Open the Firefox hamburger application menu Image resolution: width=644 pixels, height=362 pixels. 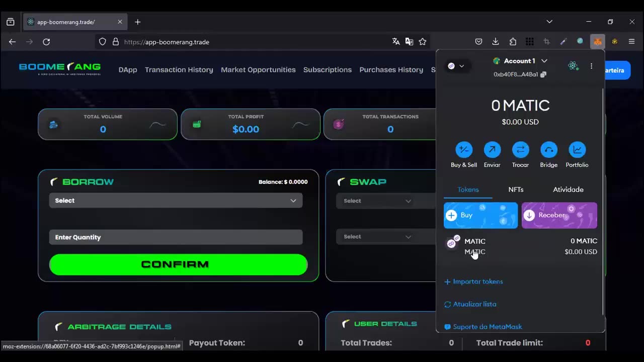[x=631, y=42]
